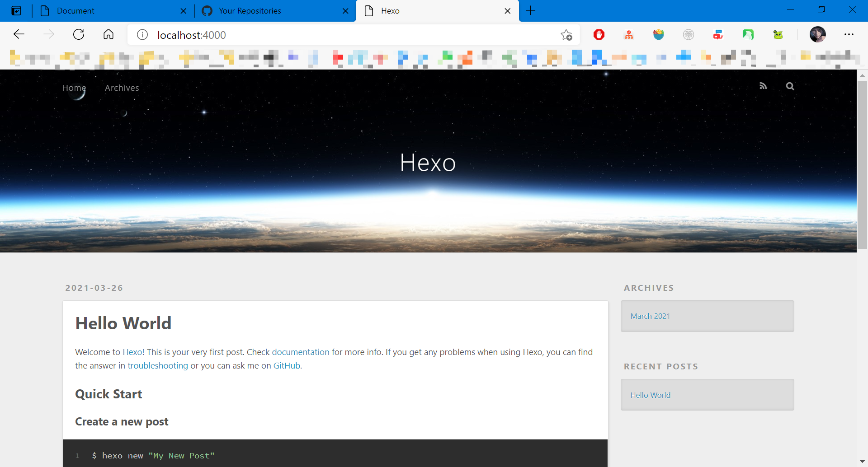Open the orange network extension icon
Image resolution: width=868 pixels, height=467 pixels.
point(629,34)
